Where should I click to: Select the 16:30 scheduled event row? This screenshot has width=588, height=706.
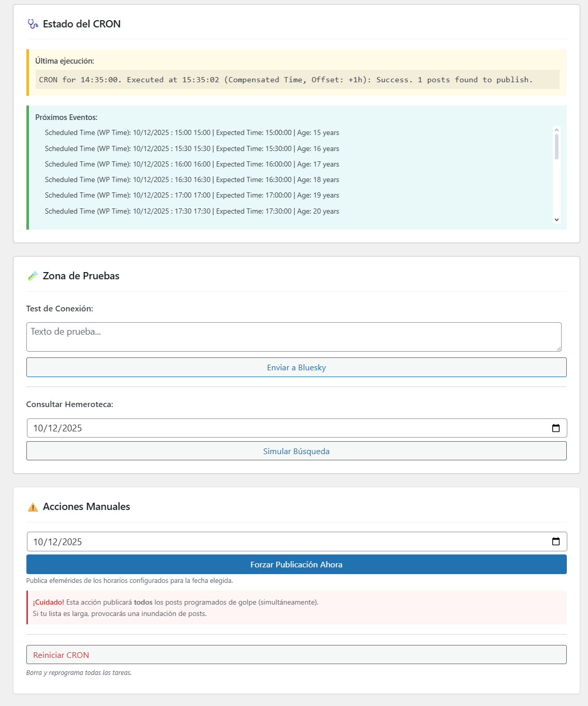(x=192, y=179)
